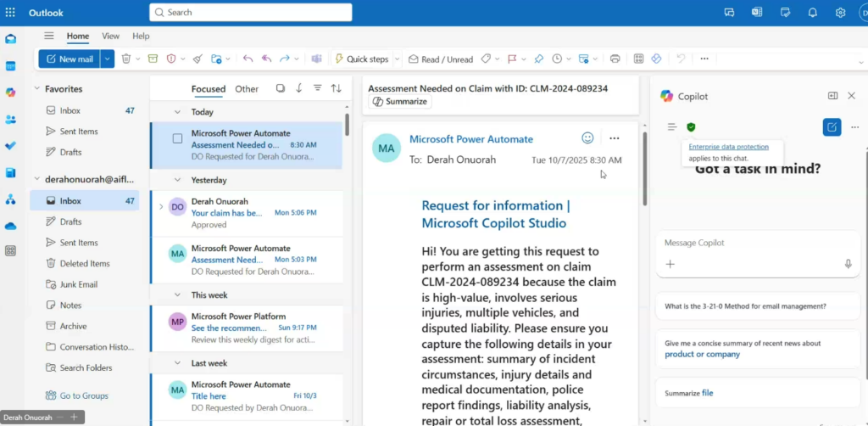Viewport: 868px width, 426px height.
Task: Click the Pin message icon
Action: (x=537, y=59)
